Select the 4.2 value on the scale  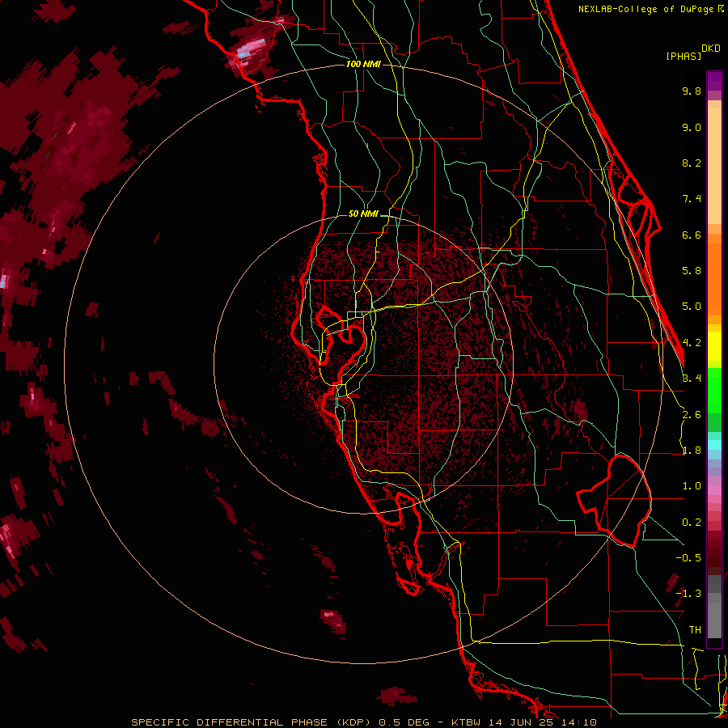point(692,343)
